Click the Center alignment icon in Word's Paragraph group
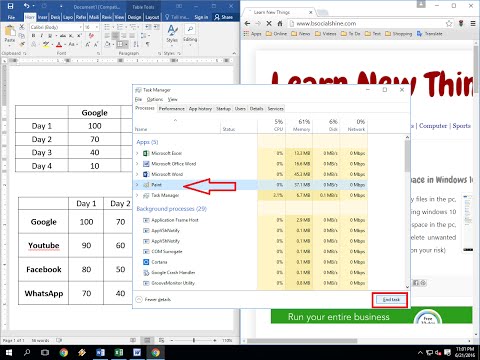This screenshot has width=480, height=360. coord(115,36)
